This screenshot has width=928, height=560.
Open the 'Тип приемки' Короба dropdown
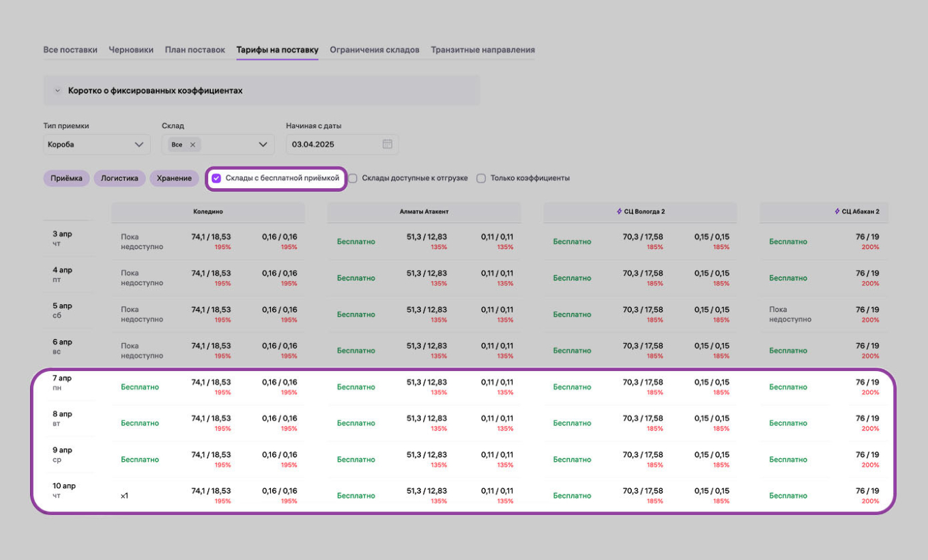(x=97, y=145)
